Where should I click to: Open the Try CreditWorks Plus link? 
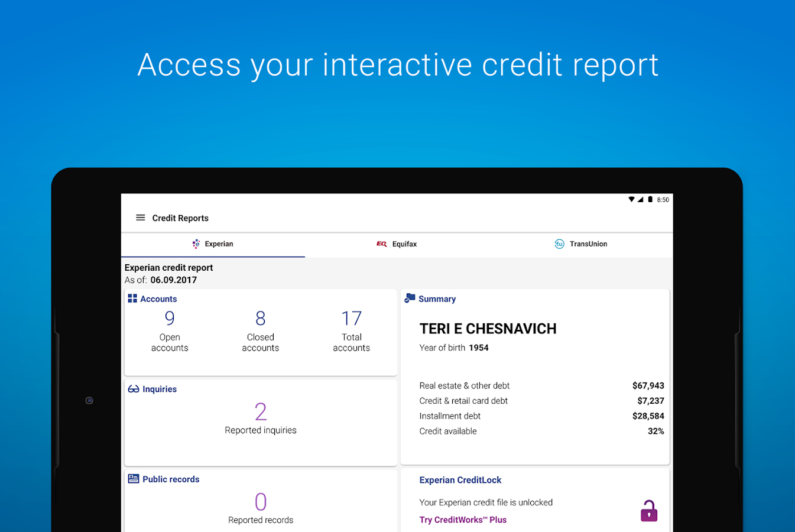[x=463, y=520]
